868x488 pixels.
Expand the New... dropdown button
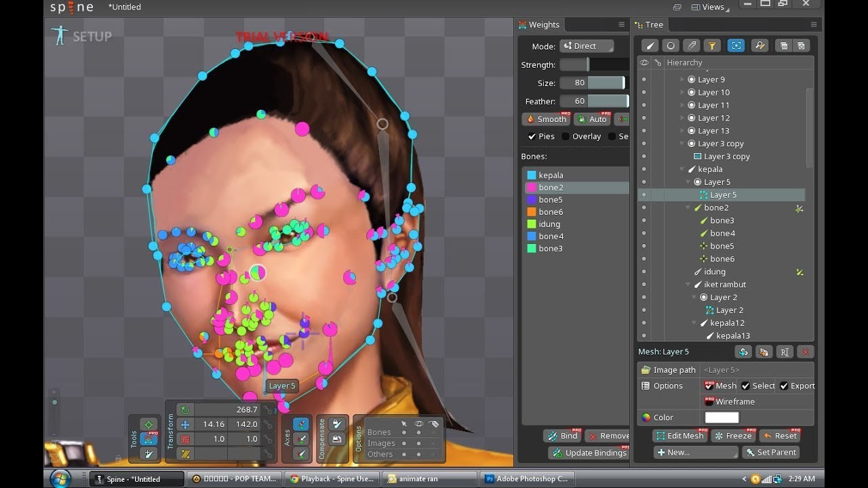click(695, 452)
